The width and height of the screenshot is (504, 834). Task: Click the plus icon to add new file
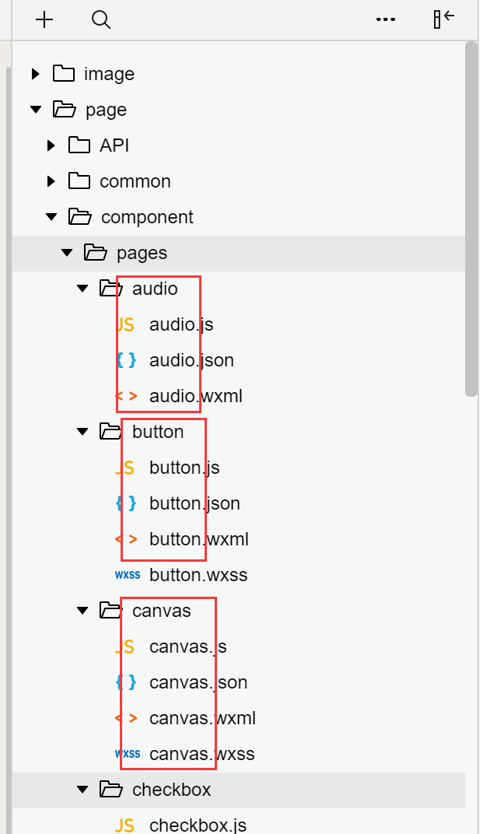click(44, 19)
